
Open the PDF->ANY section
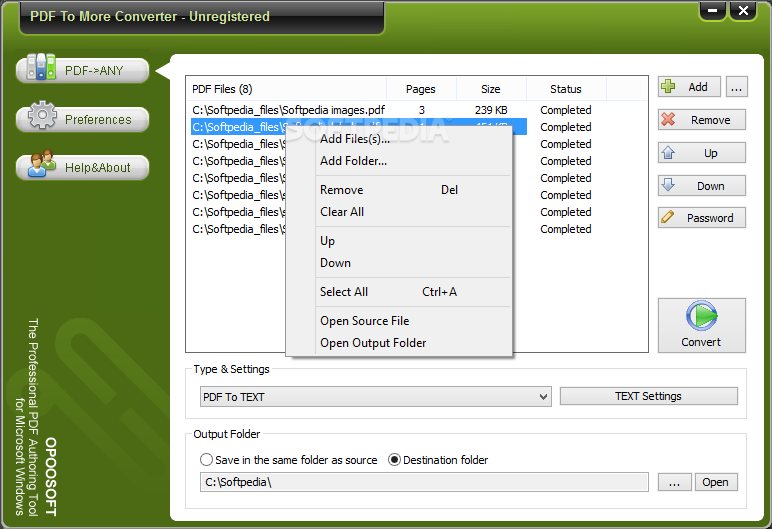[83, 70]
